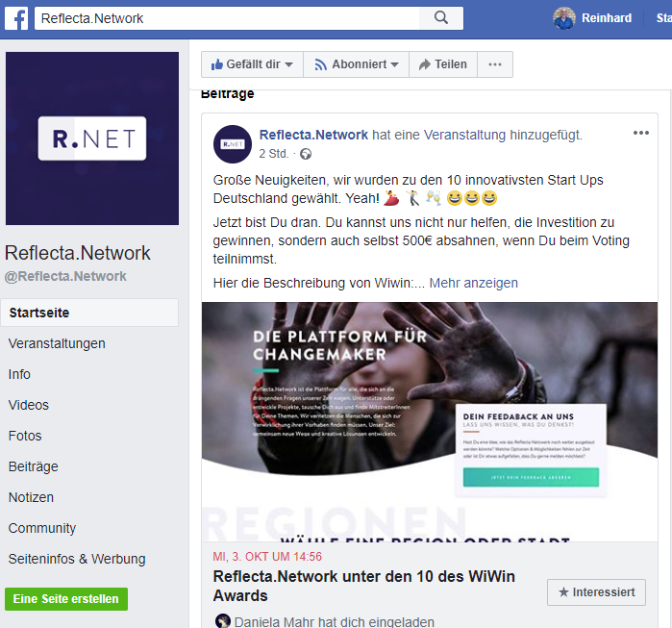This screenshot has width=672, height=628.
Task: Open the R.NET page profile image
Action: pos(92,138)
